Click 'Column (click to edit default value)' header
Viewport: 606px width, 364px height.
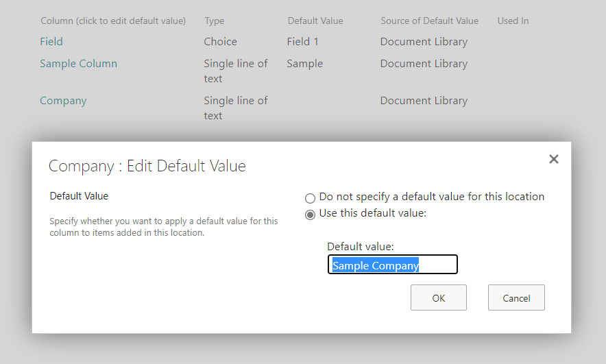pos(113,21)
